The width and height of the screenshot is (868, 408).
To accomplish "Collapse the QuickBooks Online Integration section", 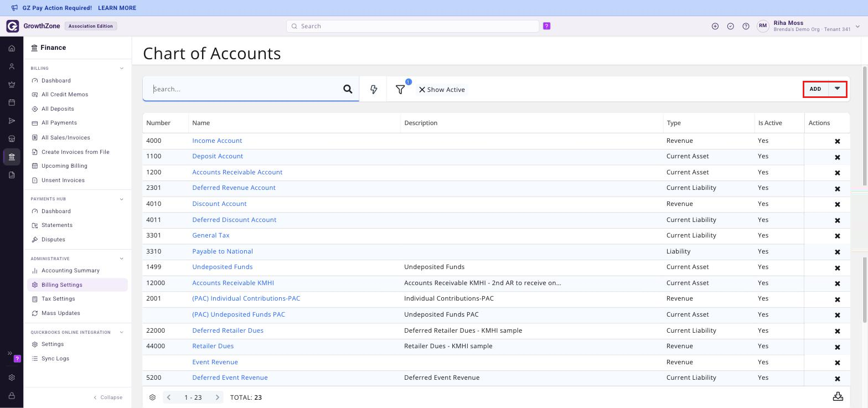I will point(122,332).
